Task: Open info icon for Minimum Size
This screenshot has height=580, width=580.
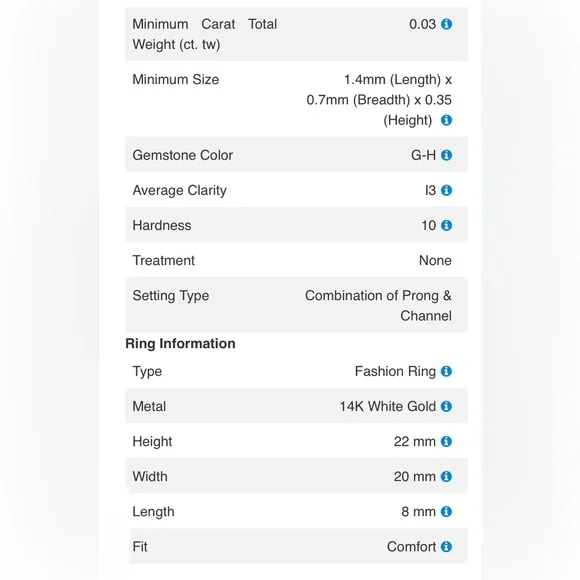Action: pyautogui.click(x=446, y=120)
